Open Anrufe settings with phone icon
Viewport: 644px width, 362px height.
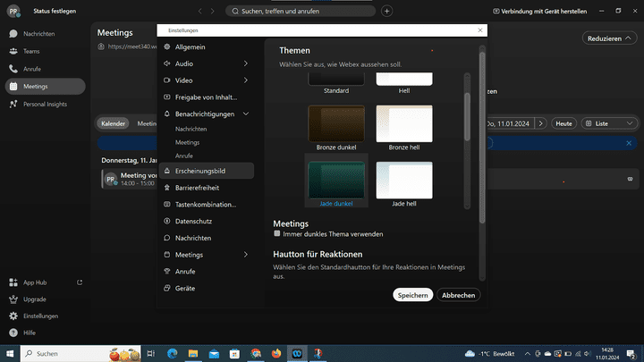click(x=207, y=272)
